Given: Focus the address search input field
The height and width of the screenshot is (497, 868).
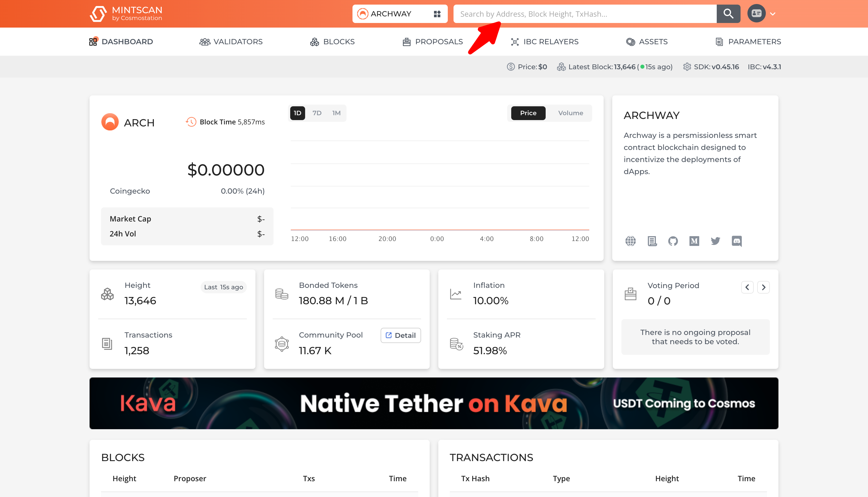Looking at the screenshot, I should click(x=585, y=14).
